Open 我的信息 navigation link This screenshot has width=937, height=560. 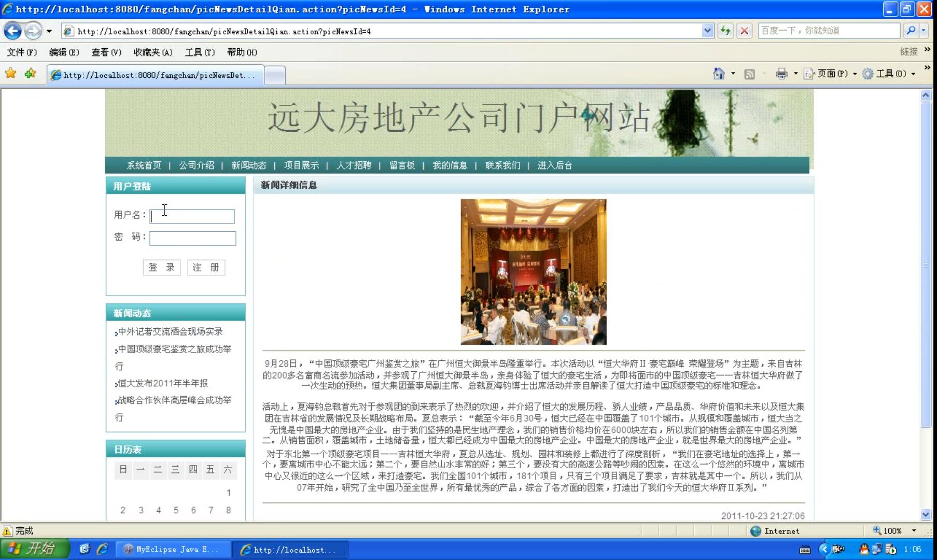[x=450, y=165]
